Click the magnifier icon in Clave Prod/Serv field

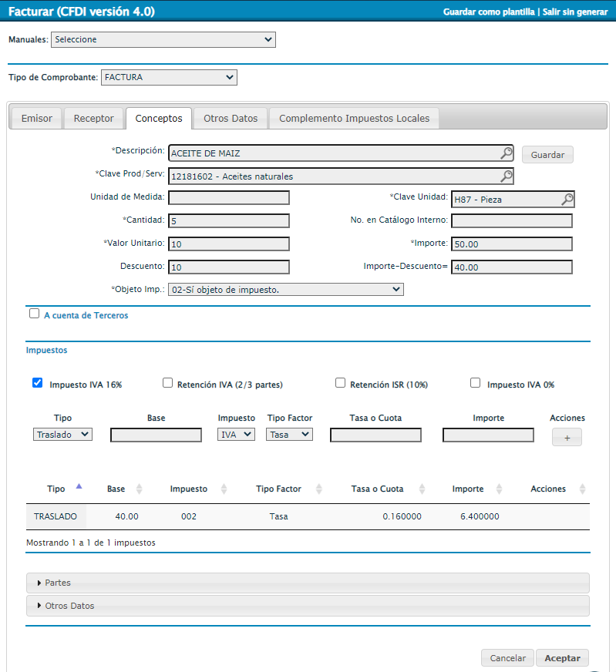coord(507,176)
